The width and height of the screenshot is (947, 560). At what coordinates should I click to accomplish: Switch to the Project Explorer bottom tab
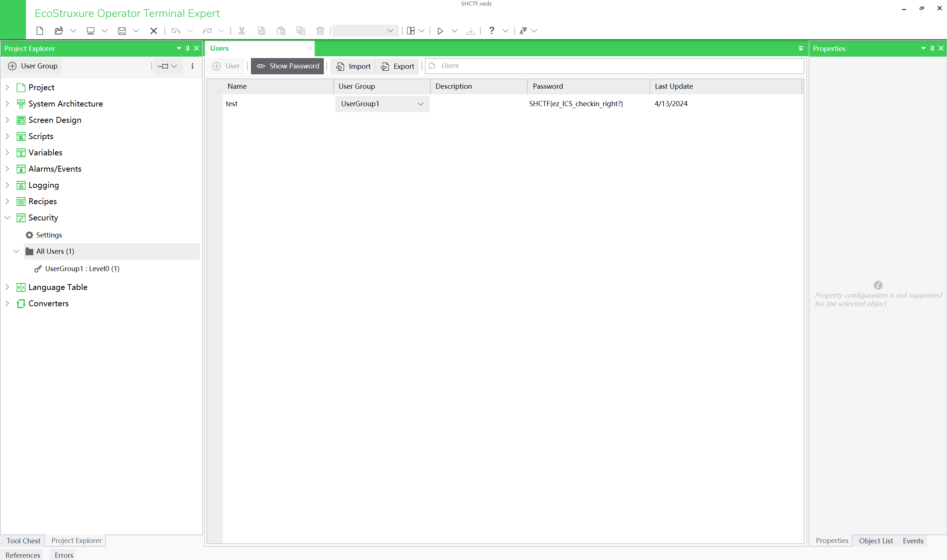coord(76,540)
